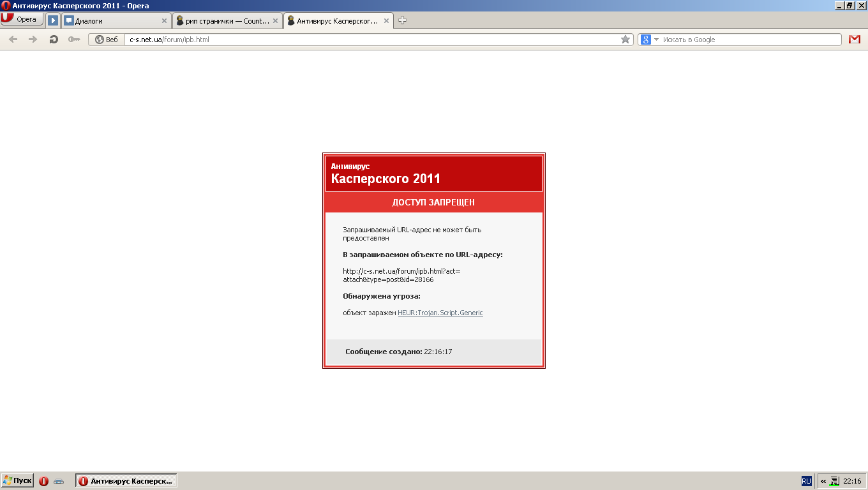Focus the address bar with c-s.net.ua URL
The width and height of the screenshot is (868, 490).
pyautogui.click(x=372, y=40)
